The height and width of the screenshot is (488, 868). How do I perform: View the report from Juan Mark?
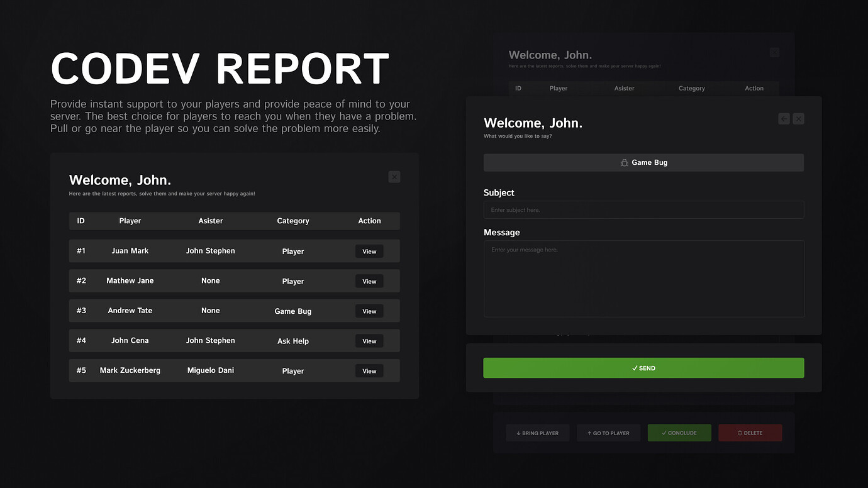(369, 251)
